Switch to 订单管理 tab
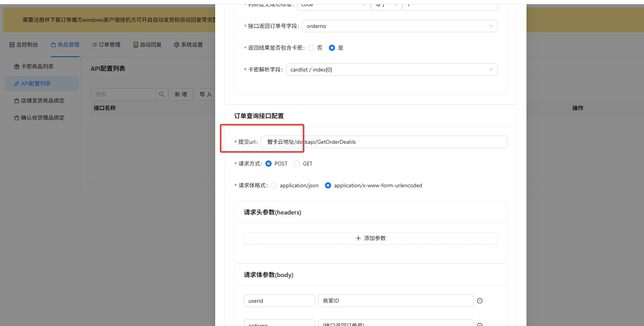This screenshot has height=326, width=644. click(106, 45)
